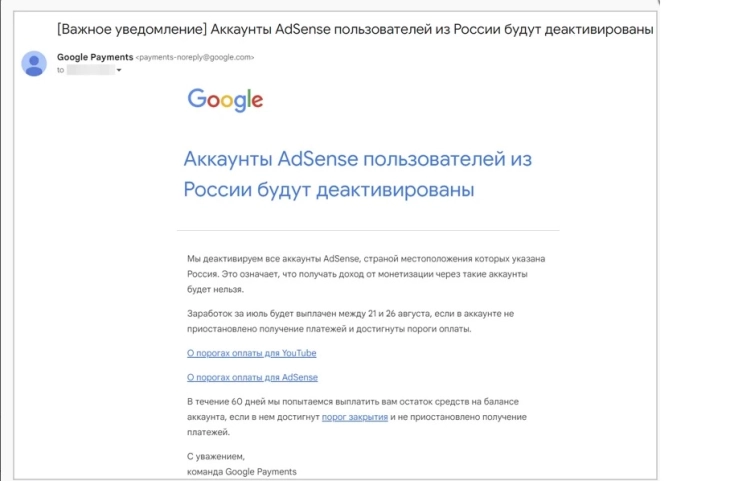Click signature 'команда Google Payments'
This screenshot has width=730, height=481.
[x=242, y=472]
